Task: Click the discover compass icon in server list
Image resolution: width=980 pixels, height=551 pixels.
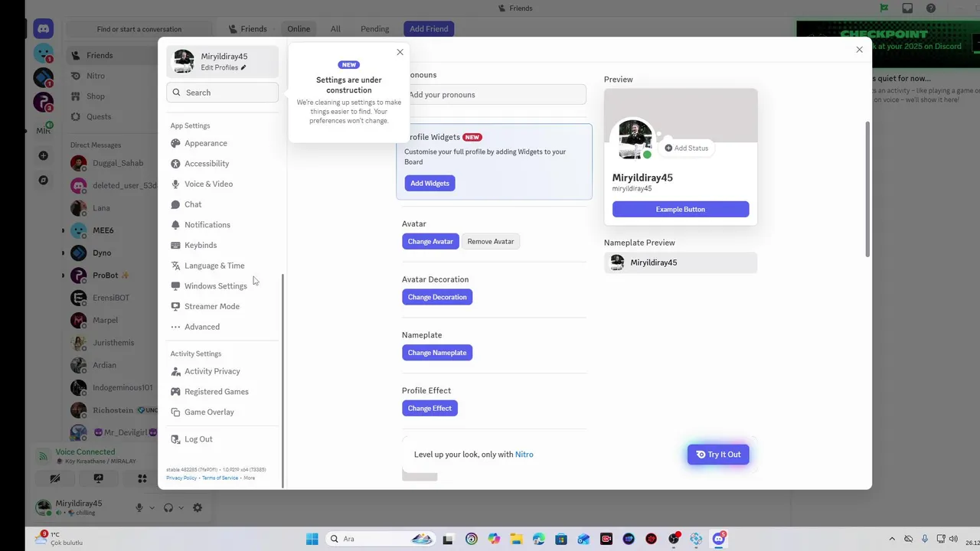Action: tap(44, 181)
